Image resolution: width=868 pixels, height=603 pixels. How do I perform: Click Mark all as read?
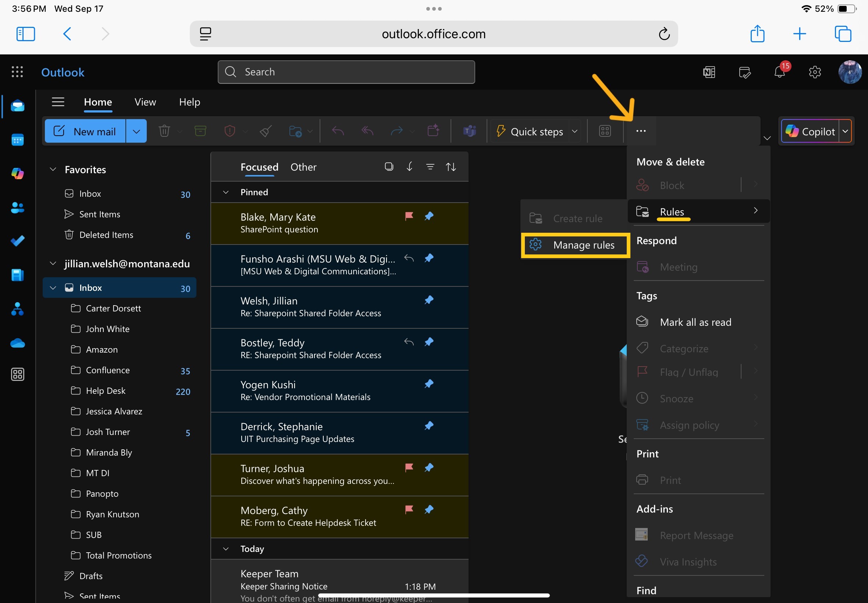[x=695, y=322]
